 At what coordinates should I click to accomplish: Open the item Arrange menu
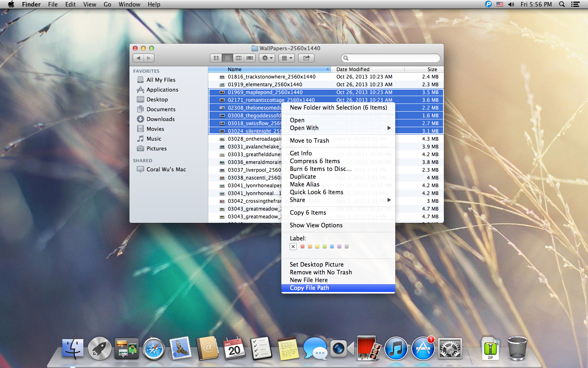(286, 58)
